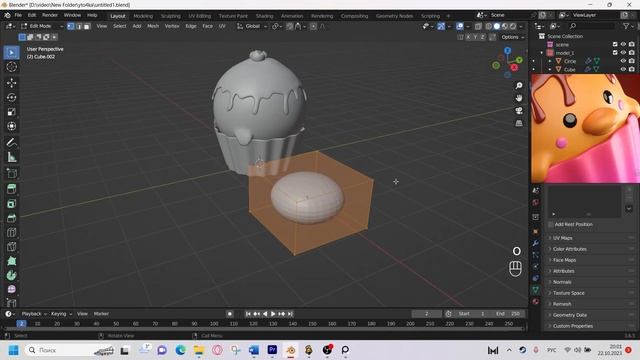Select the Bevel tool

click(x=11, y=218)
